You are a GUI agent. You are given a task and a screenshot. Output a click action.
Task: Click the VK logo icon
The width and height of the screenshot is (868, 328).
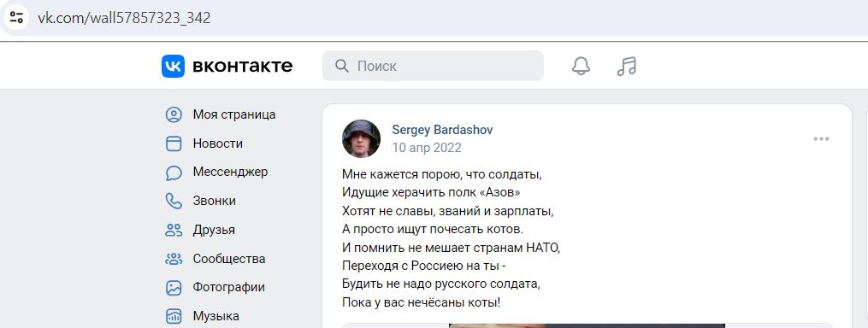coord(173,66)
